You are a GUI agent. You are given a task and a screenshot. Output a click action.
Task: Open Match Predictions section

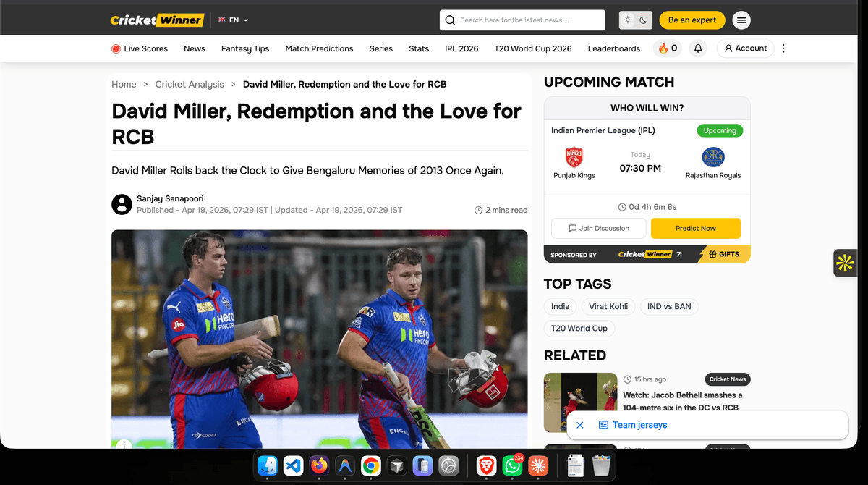pyautogui.click(x=319, y=48)
